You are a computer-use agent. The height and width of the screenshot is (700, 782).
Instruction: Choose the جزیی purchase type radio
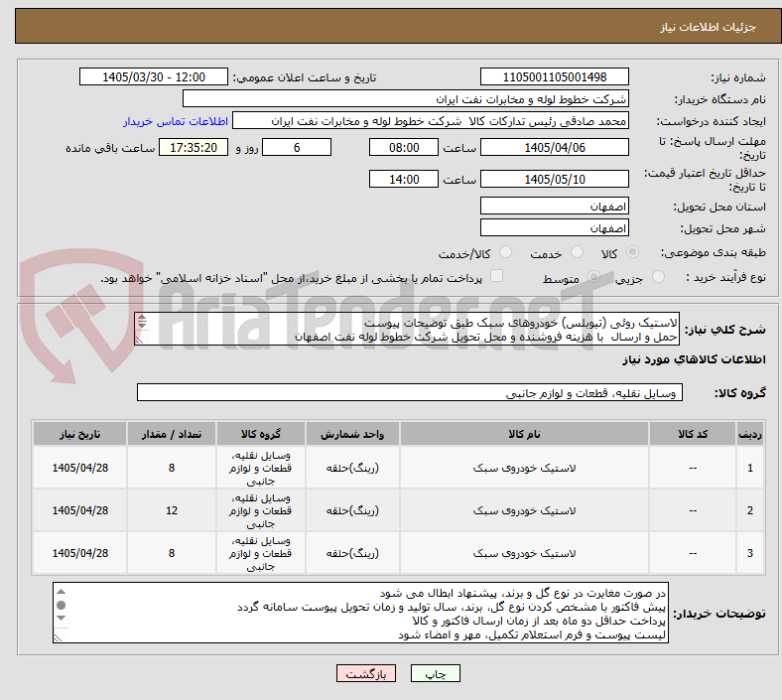658,276
